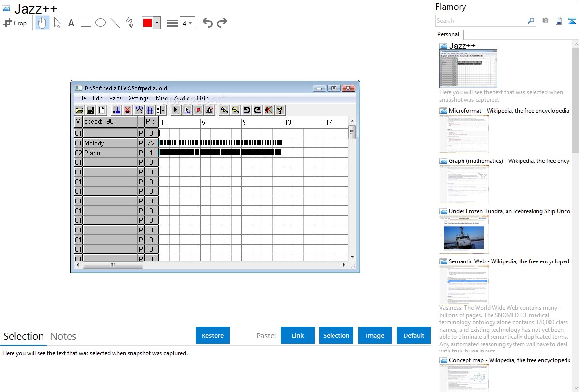Click the P button on the Piano track
This screenshot has height=392, width=579.
coord(141,153)
